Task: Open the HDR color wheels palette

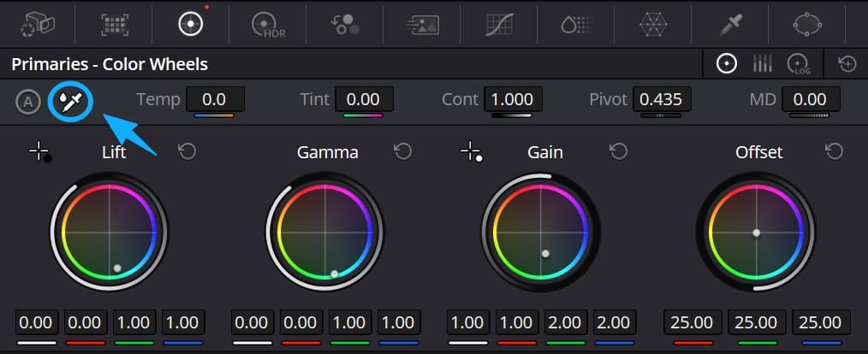Action: click(x=268, y=26)
